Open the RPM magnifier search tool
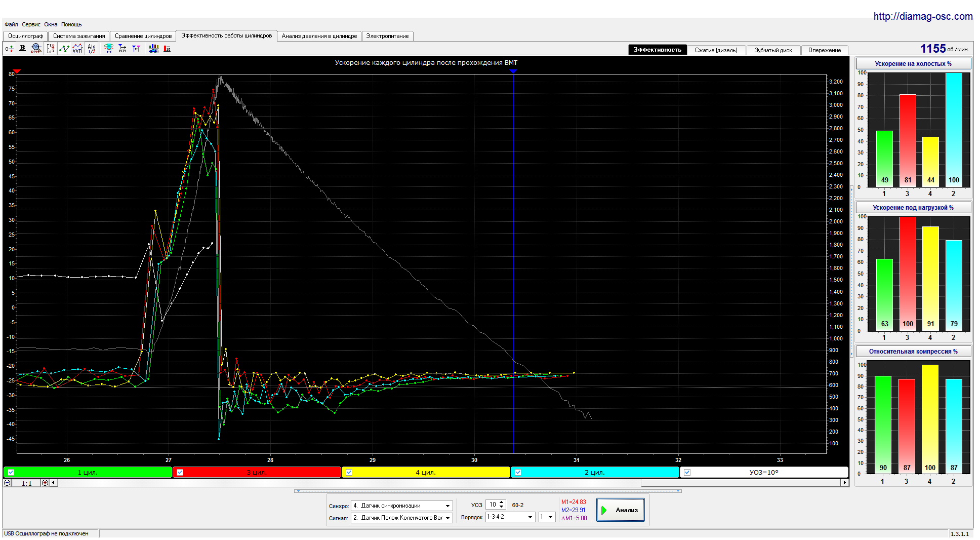This screenshot has height=540, width=980. [36, 49]
